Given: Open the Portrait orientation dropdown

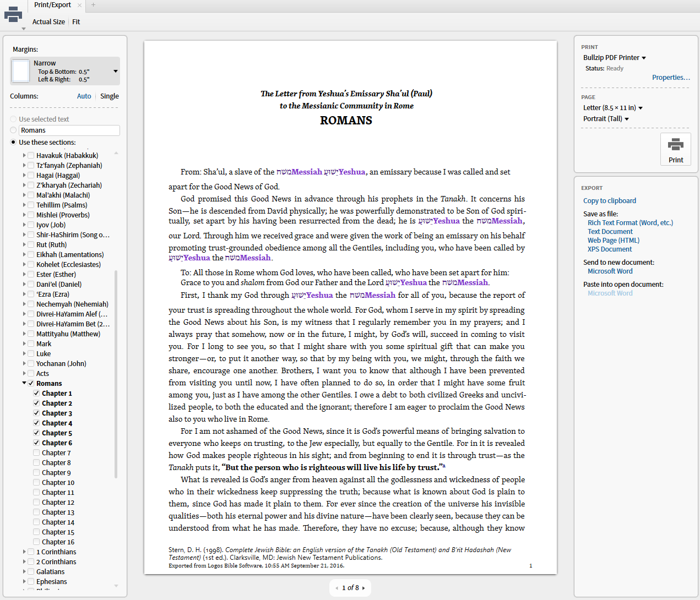Looking at the screenshot, I should [x=606, y=119].
